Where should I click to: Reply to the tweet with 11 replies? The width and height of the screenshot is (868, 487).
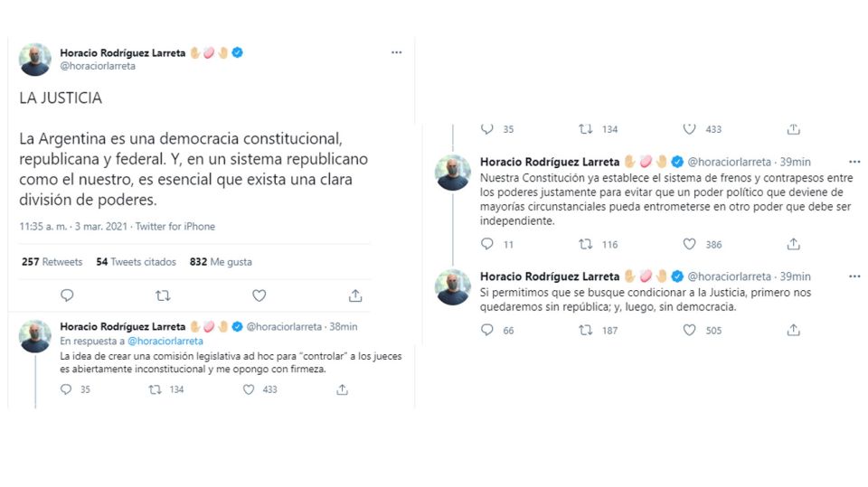[x=487, y=244]
